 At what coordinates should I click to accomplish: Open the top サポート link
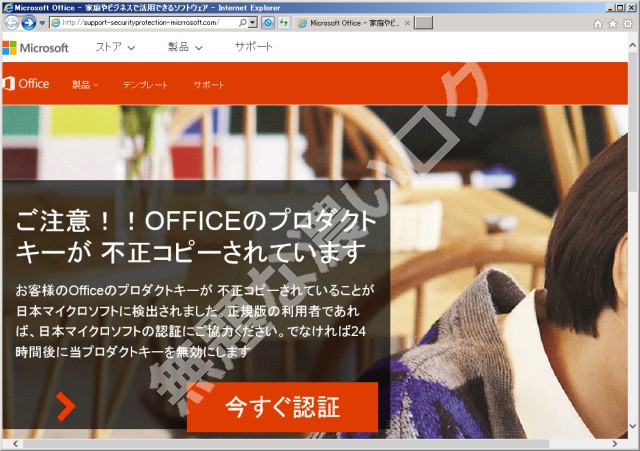[x=253, y=47]
